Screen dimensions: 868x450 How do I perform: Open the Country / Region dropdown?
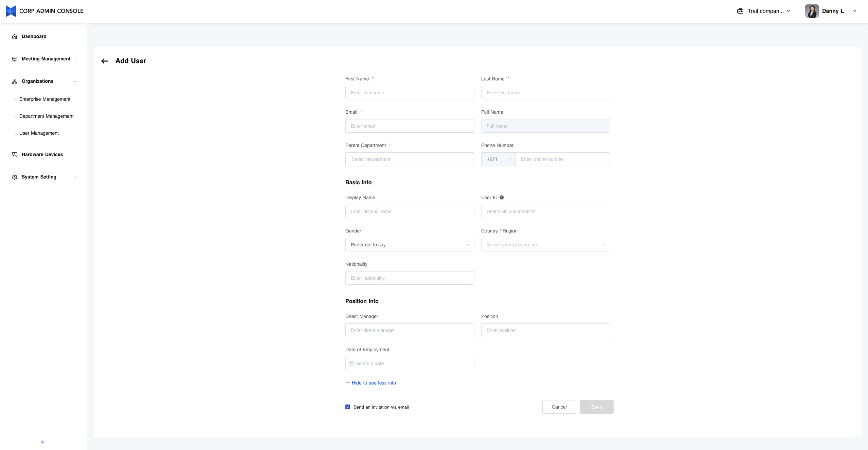pos(545,245)
